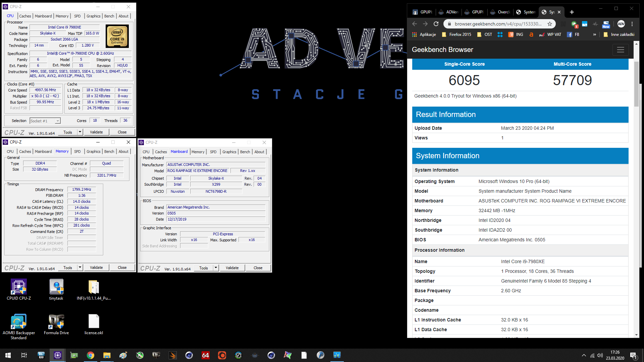Open the Inne zakładki bookmarks folder
Viewport: 644px width, 362px height.
(x=619, y=35)
